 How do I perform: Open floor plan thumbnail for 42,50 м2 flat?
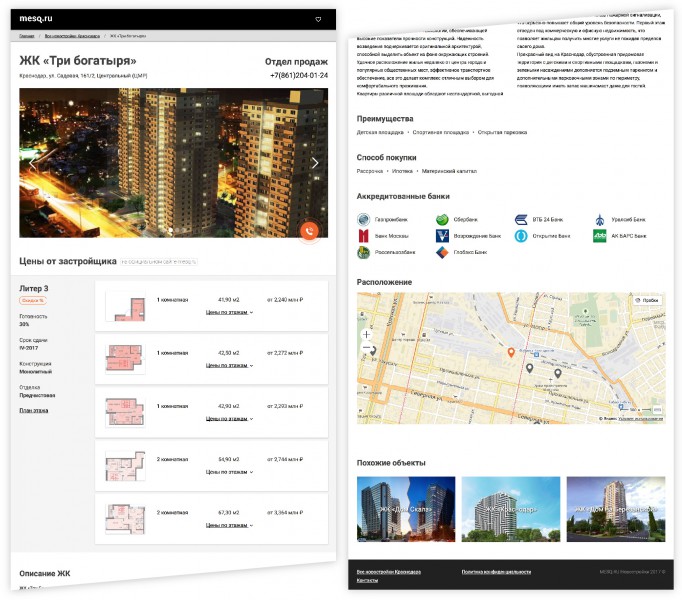(x=125, y=359)
